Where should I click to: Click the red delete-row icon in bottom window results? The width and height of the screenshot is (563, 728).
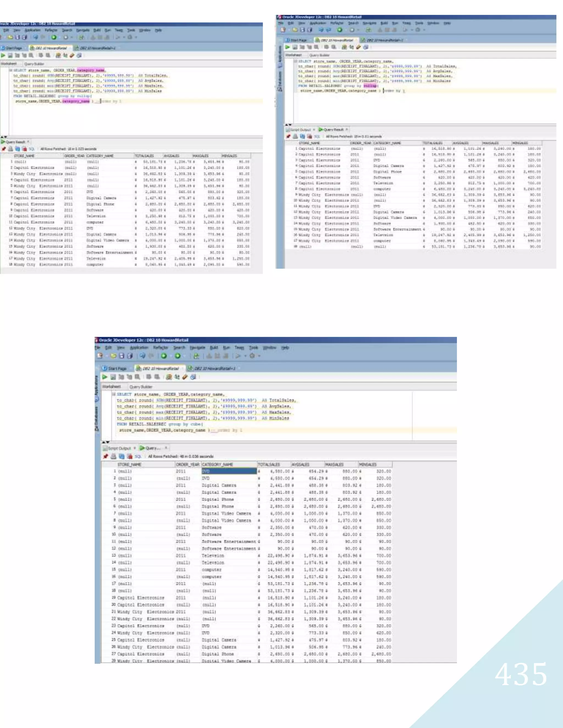pyautogui.click(x=130, y=456)
